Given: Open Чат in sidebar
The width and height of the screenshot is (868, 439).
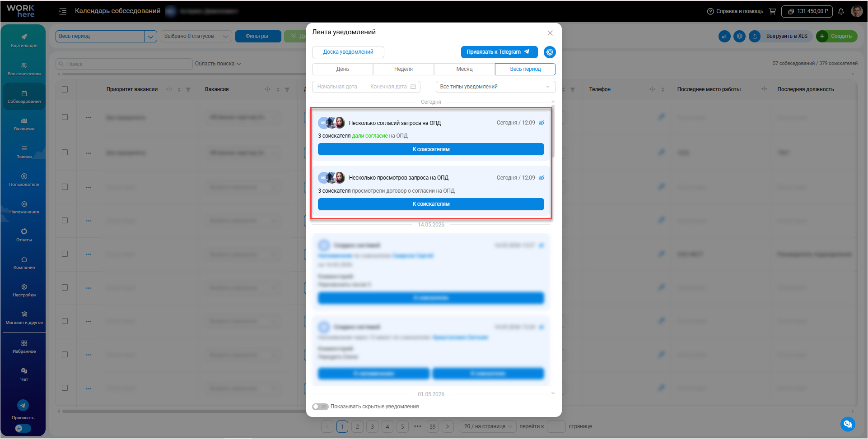Looking at the screenshot, I should tap(24, 374).
